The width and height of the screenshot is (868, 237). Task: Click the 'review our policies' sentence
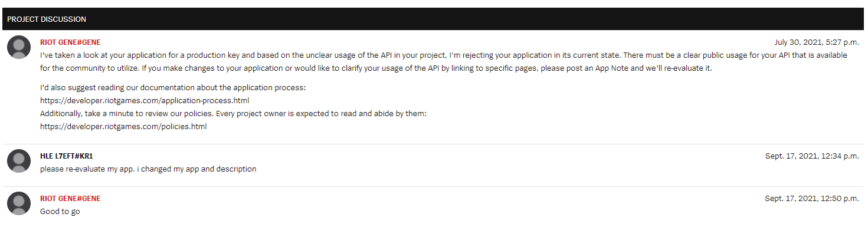[233, 113]
